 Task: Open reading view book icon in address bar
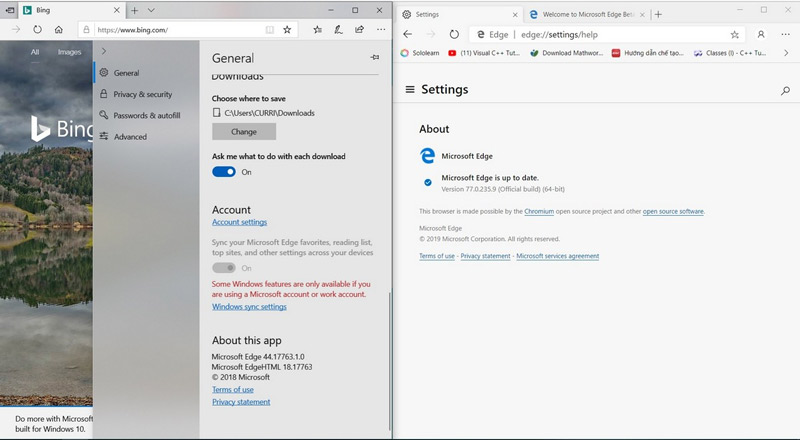coord(270,30)
